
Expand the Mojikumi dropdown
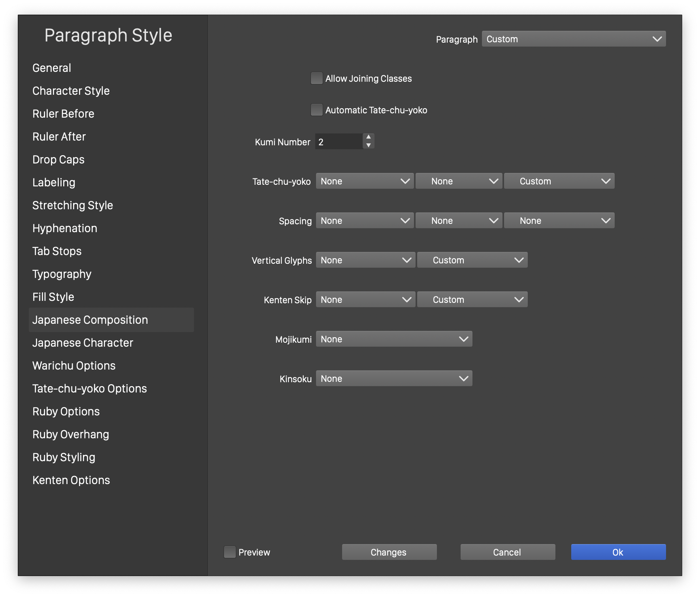point(394,339)
